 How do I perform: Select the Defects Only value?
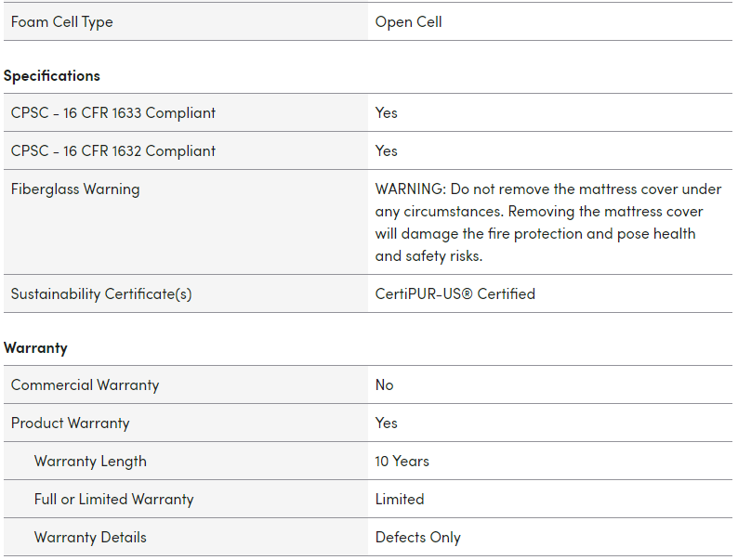tap(418, 537)
